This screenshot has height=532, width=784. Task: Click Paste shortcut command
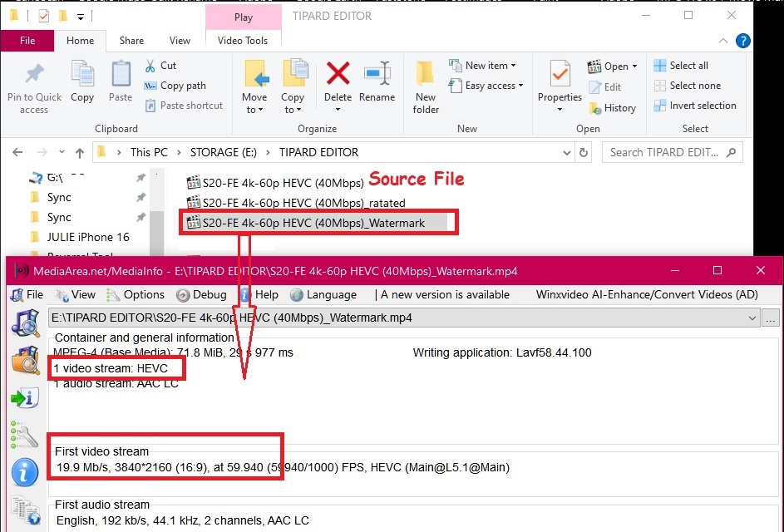(x=184, y=106)
